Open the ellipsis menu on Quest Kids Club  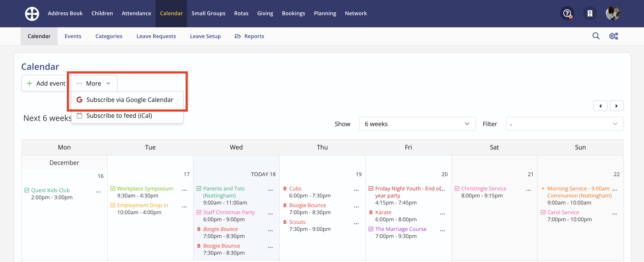pyautogui.click(x=98, y=192)
